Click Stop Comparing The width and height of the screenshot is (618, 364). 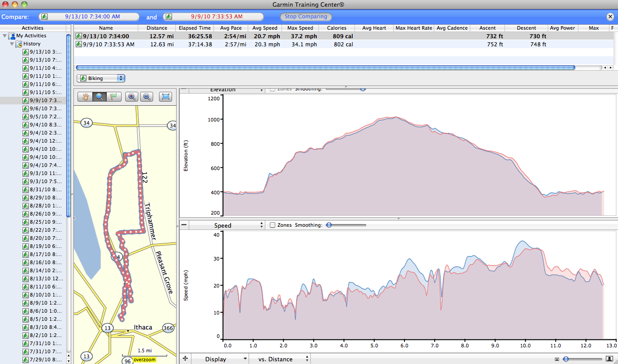tap(306, 16)
